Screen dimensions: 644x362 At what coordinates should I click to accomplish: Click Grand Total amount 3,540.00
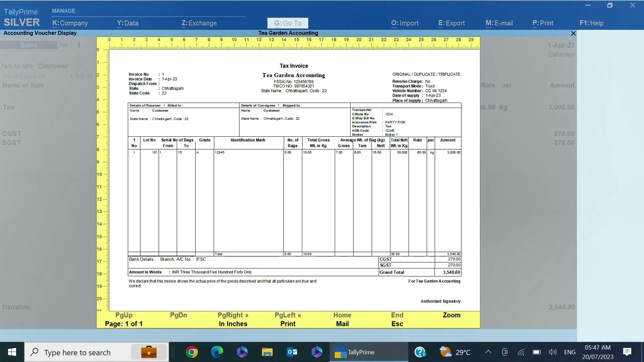tap(451, 273)
